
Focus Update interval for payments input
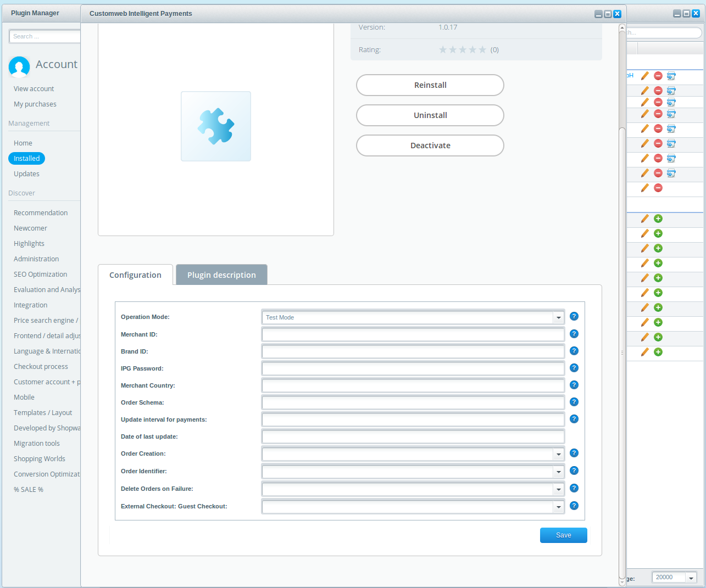point(413,419)
